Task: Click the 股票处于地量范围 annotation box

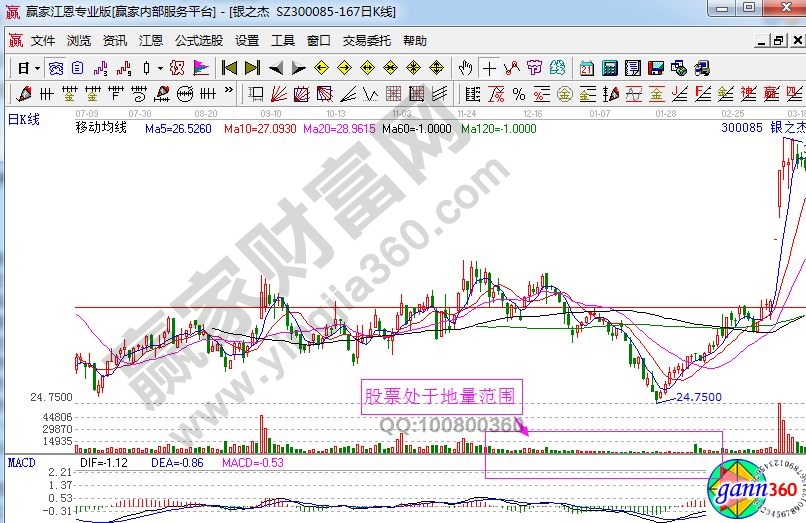Action: pos(440,395)
